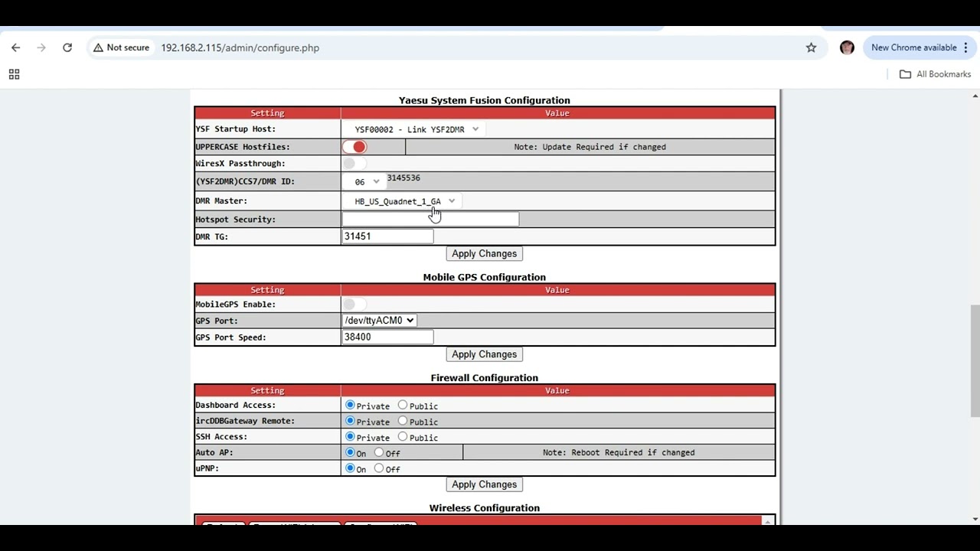Toggle WiresX Passthrough switch
This screenshot has width=980, height=551.
[354, 164]
